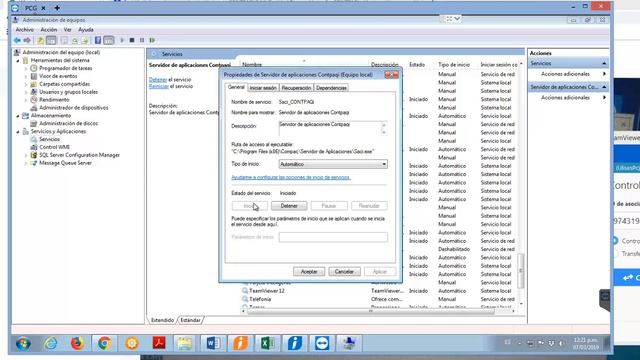The width and height of the screenshot is (640, 360).
Task: Toggle the console tree show/hide icon
Action: 51,40
